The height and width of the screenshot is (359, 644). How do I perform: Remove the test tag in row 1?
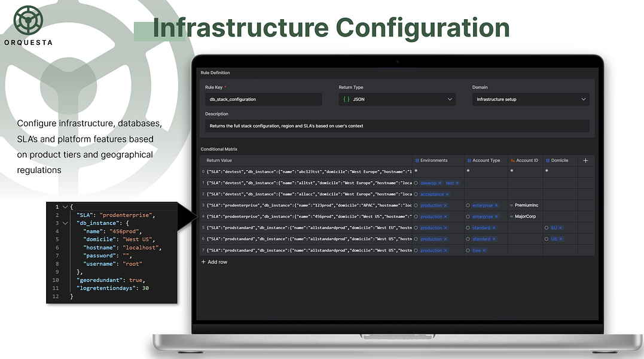click(457, 183)
